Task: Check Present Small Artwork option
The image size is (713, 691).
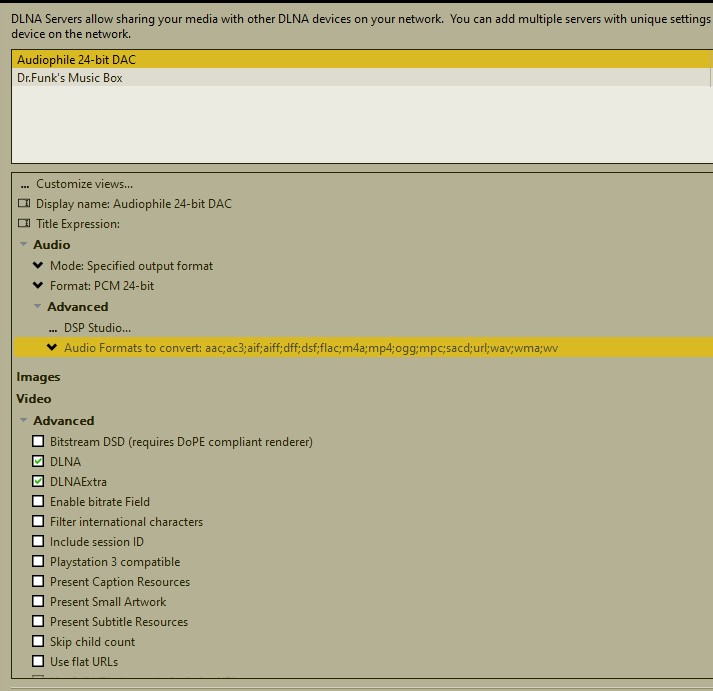Action: pyautogui.click(x=38, y=602)
